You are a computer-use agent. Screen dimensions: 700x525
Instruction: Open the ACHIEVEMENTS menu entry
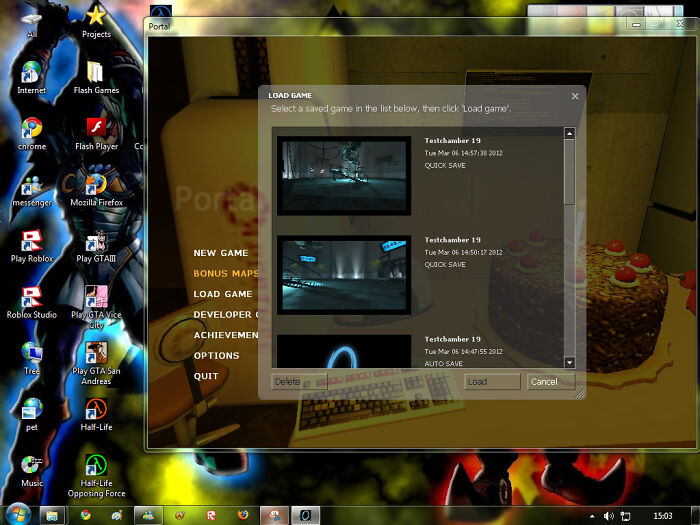pos(225,335)
